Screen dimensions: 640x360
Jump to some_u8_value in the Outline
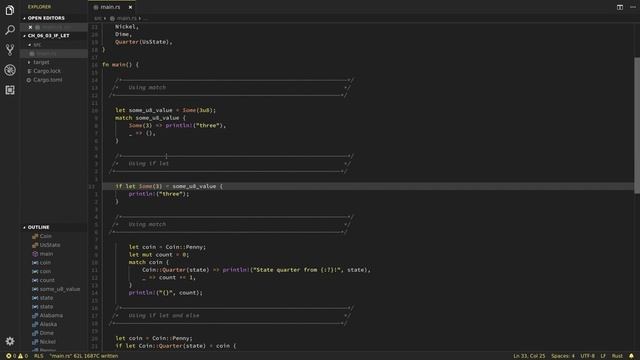pos(60,289)
